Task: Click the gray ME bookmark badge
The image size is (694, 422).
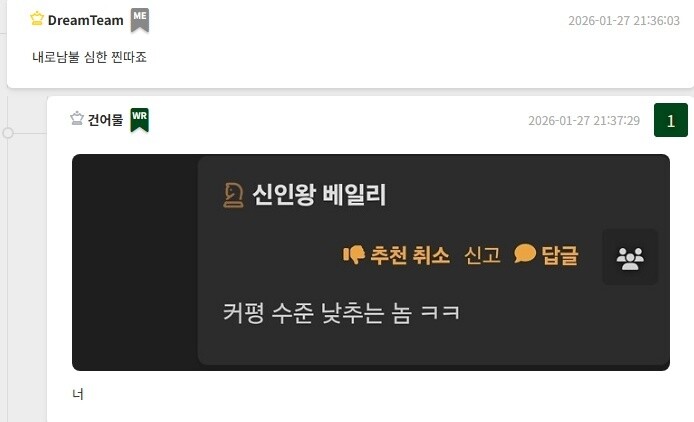Action: (x=140, y=20)
